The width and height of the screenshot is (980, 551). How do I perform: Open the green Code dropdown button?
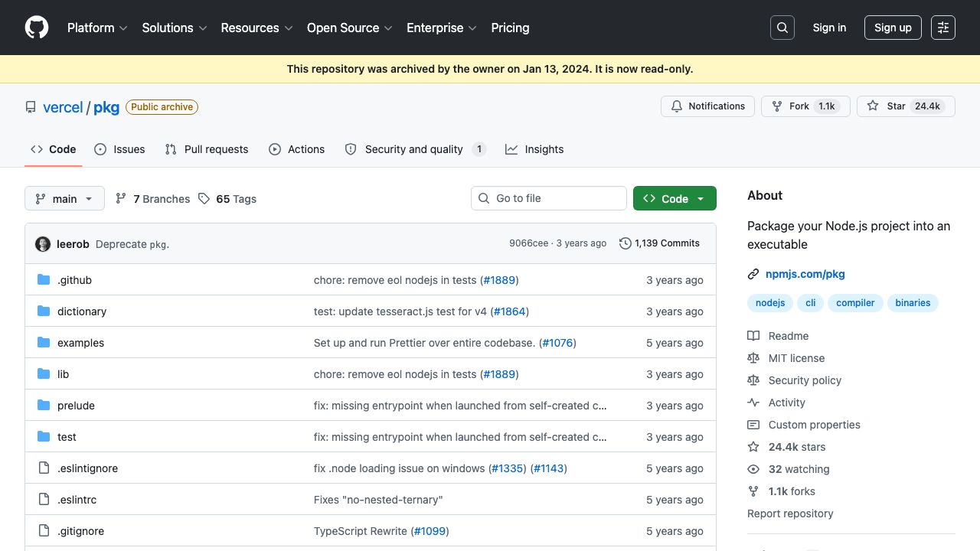(675, 198)
